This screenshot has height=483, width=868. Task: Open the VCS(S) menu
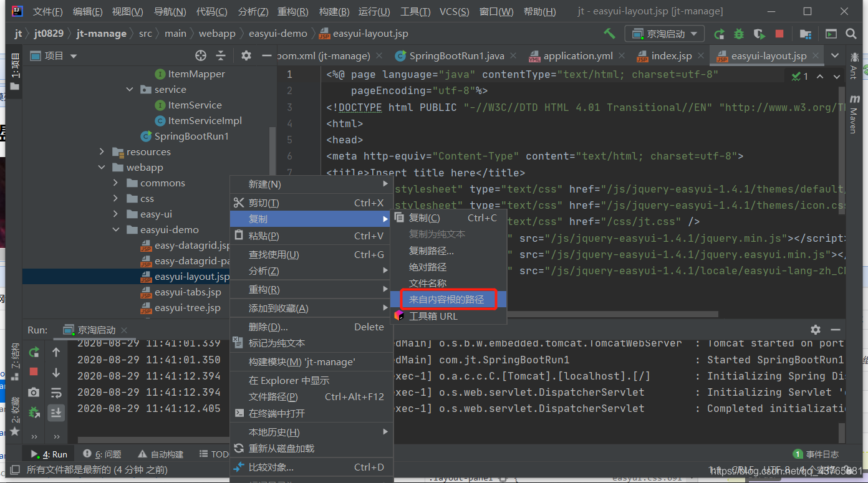click(455, 12)
